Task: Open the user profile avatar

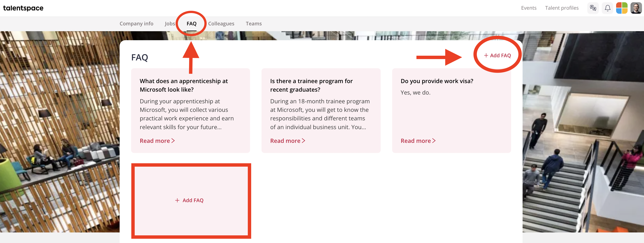Action: point(636,8)
